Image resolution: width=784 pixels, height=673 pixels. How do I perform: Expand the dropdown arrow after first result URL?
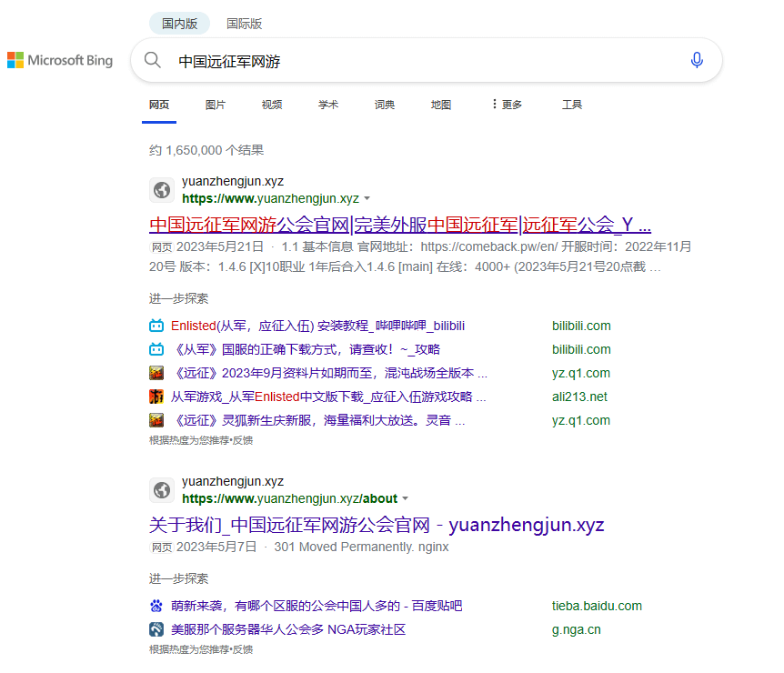(367, 198)
